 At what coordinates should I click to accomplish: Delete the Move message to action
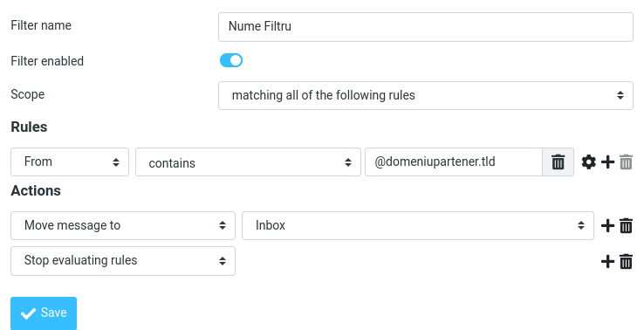pos(626,225)
